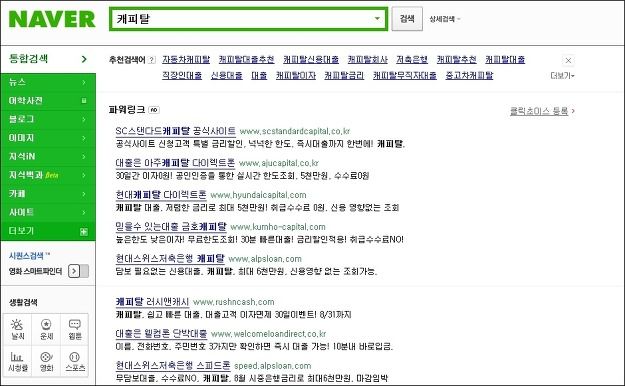Click suggested keyword 자동차캐피탈
Viewport: 625px width, 386px height.
point(186,59)
